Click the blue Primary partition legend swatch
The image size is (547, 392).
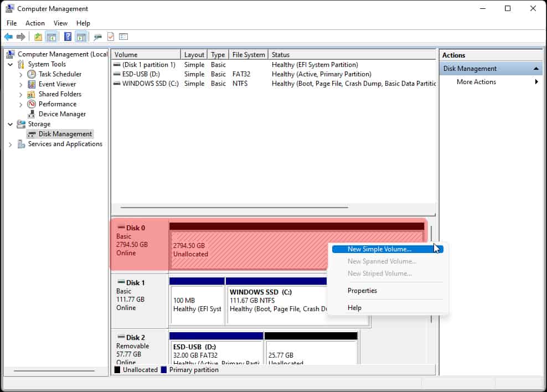[164, 370]
